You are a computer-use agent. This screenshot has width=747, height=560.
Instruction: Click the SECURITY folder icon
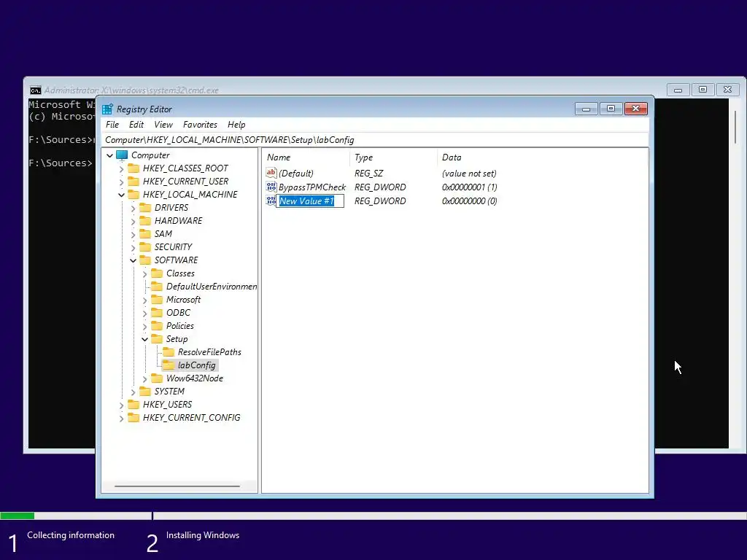pyautogui.click(x=145, y=246)
